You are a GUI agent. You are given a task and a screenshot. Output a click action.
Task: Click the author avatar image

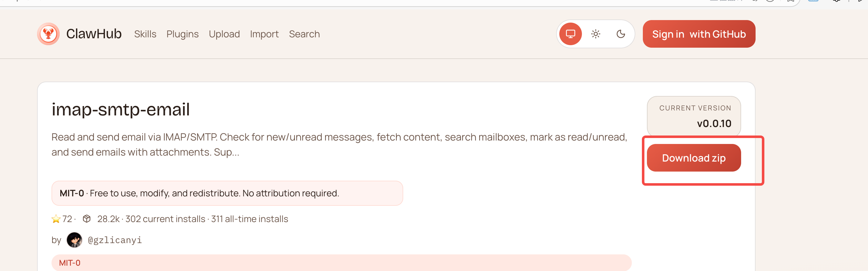point(74,240)
